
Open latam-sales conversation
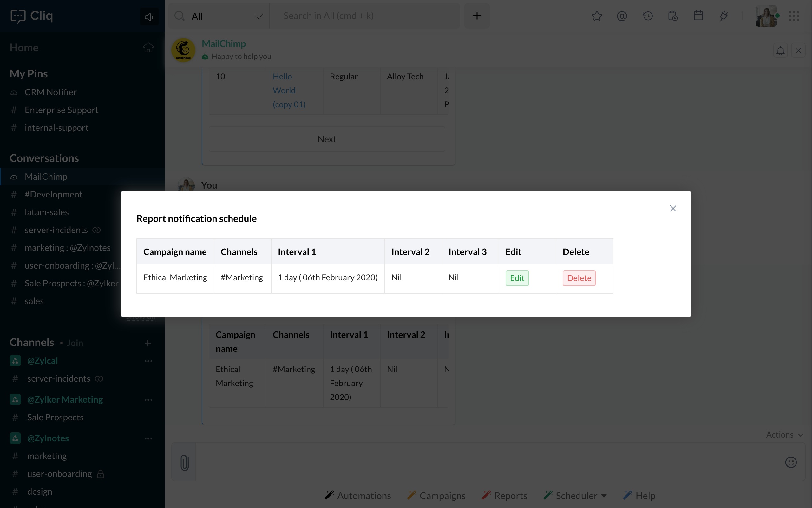(47, 212)
